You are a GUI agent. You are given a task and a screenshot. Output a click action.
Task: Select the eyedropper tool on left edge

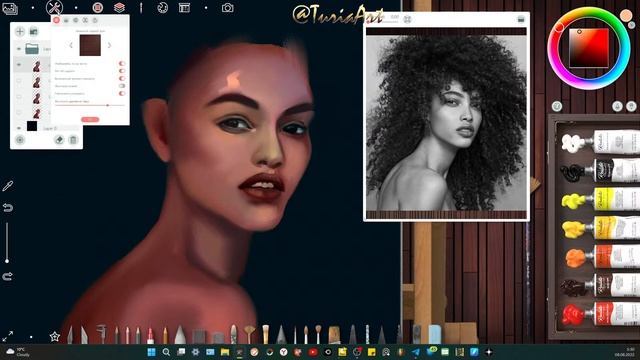[7, 186]
